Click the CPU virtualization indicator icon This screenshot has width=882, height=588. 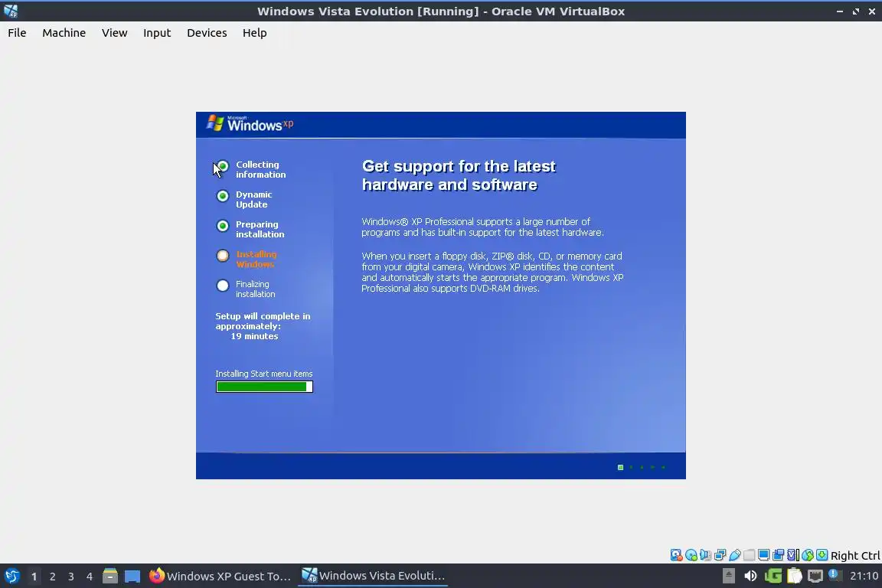click(792, 555)
